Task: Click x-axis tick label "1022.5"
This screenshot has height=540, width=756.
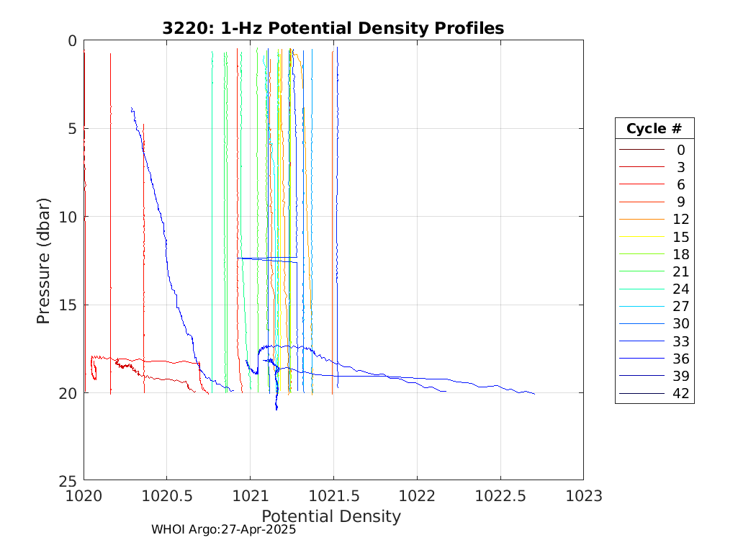Action: [x=500, y=496]
